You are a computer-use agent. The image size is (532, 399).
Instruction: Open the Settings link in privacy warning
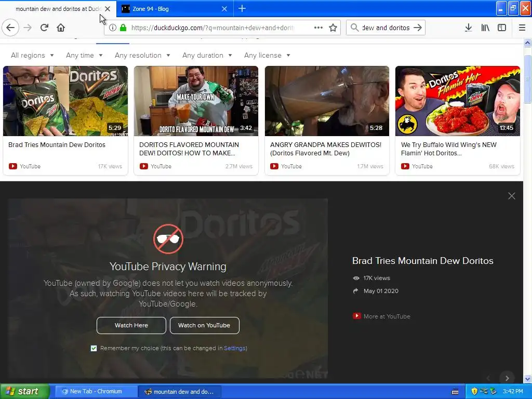234,348
